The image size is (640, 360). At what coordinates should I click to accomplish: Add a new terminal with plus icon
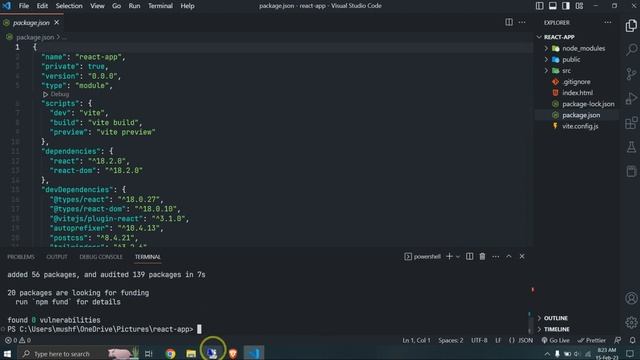(x=449, y=256)
